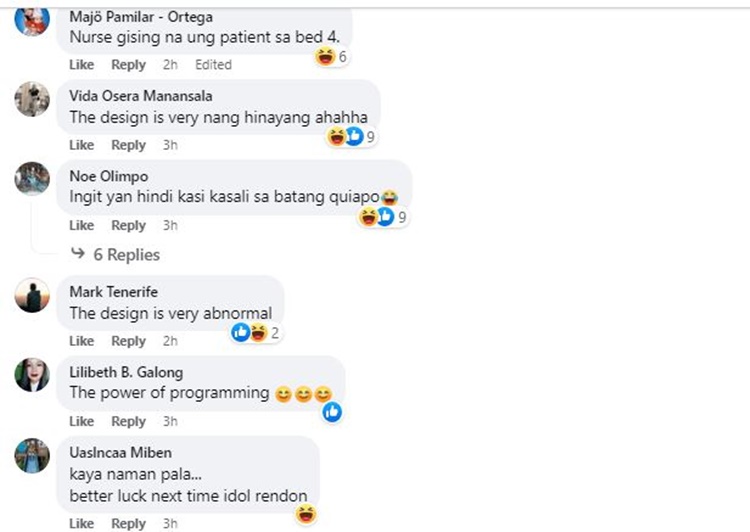This screenshot has width=750, height=532.
Task: Reply to Noe Olimpo's comment
Action: pos(128,225)
